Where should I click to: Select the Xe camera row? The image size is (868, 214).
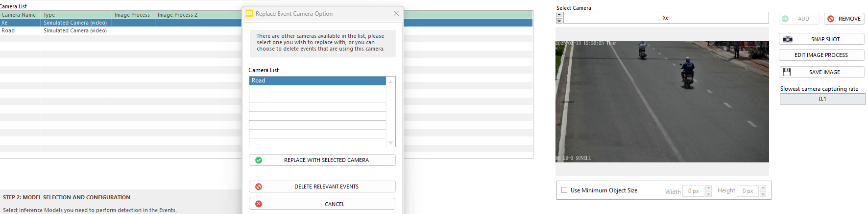click(20, 23)
